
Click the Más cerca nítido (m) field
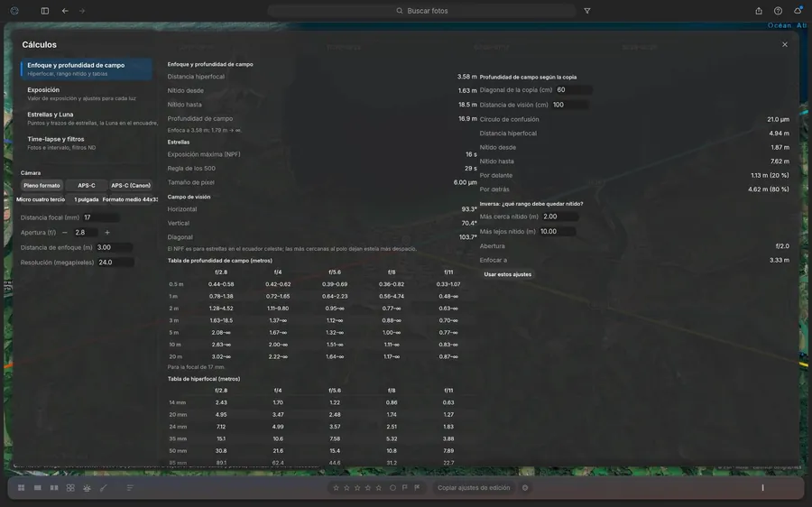coord(559,217)
